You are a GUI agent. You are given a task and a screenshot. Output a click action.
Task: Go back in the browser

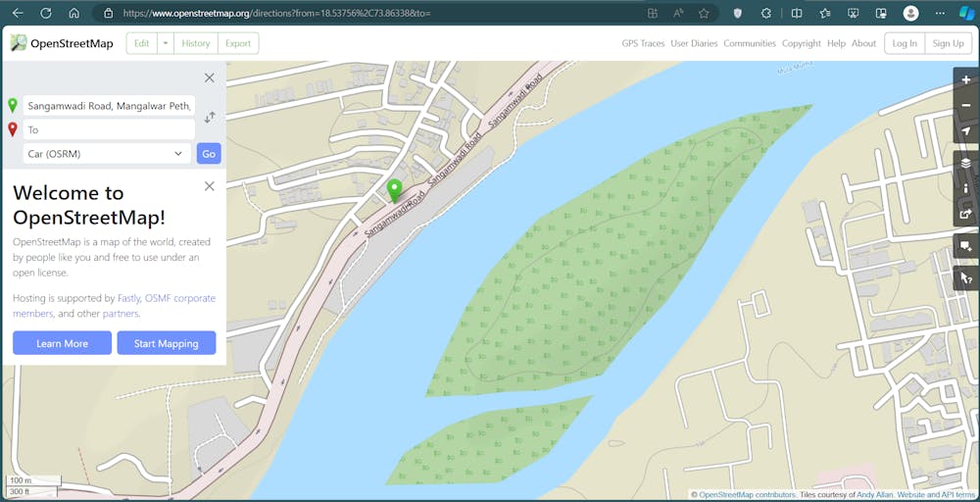pos(18,13)
